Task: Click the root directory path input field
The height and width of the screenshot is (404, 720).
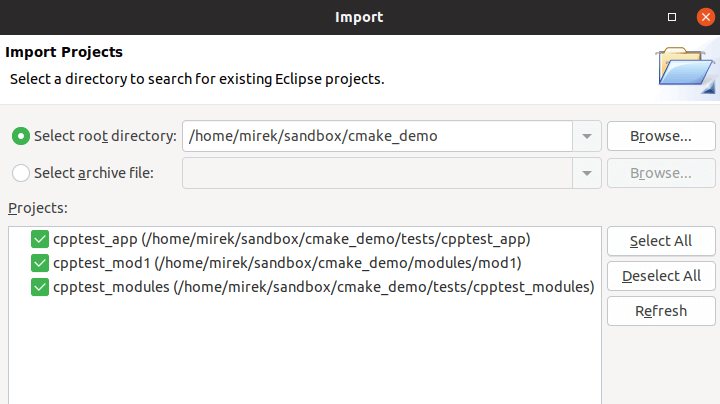Action: point(377,136)
